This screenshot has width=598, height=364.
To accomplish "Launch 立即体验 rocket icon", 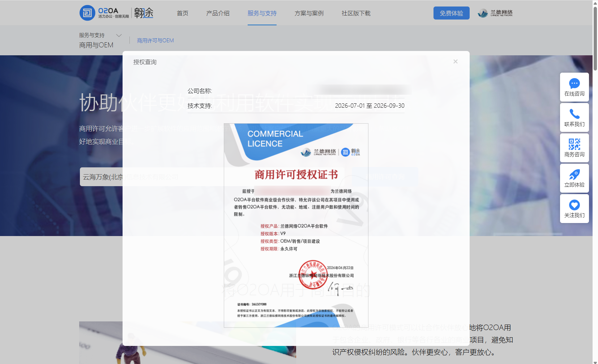I will pos(574,175).
